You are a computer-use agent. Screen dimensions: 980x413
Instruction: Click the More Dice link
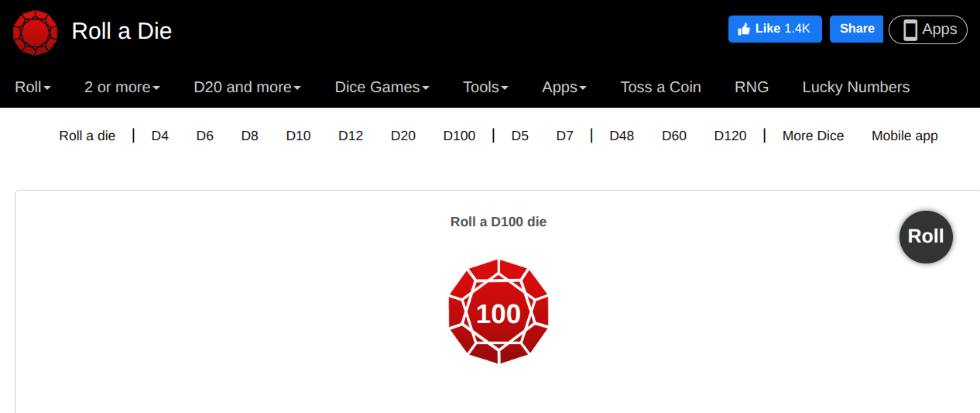click(813, 136)
